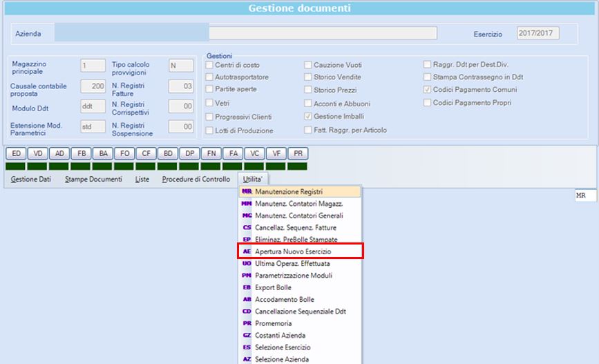Click the AZ icon for Selezione Azienda

click(247, 359)
